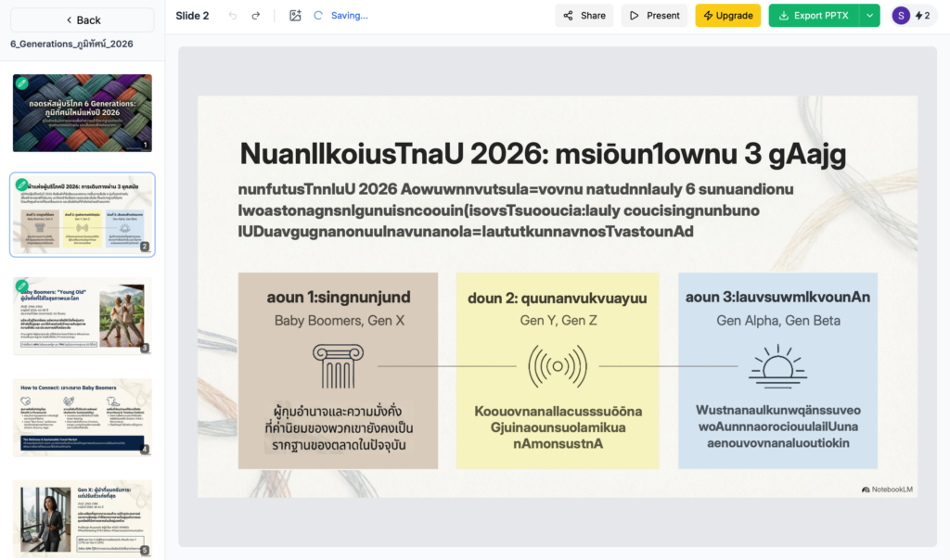
Task: Click the beige Baby Boomers, Gen X card
Action: (338, 370)
